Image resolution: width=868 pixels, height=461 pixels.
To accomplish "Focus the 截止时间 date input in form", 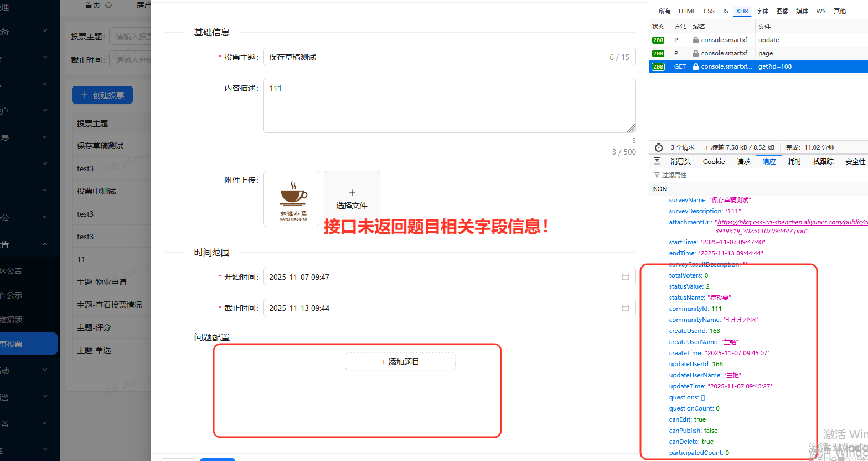I will coord(449,308).
